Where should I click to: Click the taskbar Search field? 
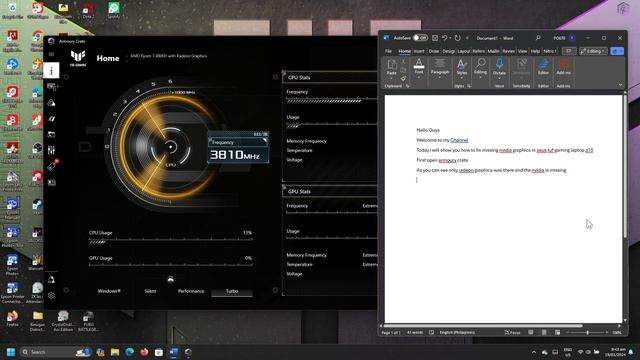(x=56, y=352)
